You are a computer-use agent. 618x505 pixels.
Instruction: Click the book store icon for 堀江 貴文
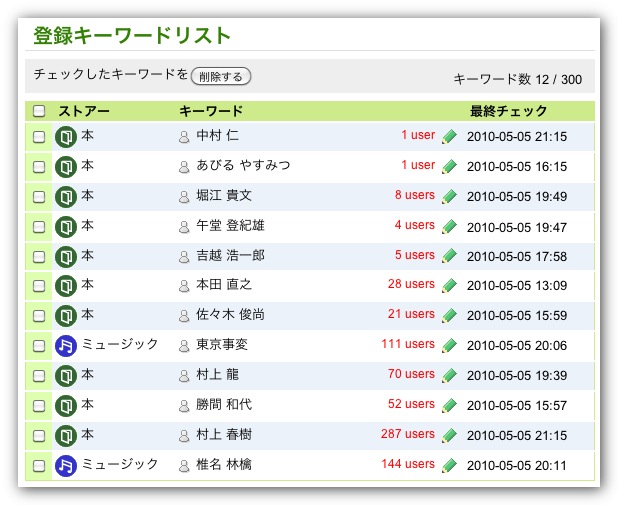(66, 196)
